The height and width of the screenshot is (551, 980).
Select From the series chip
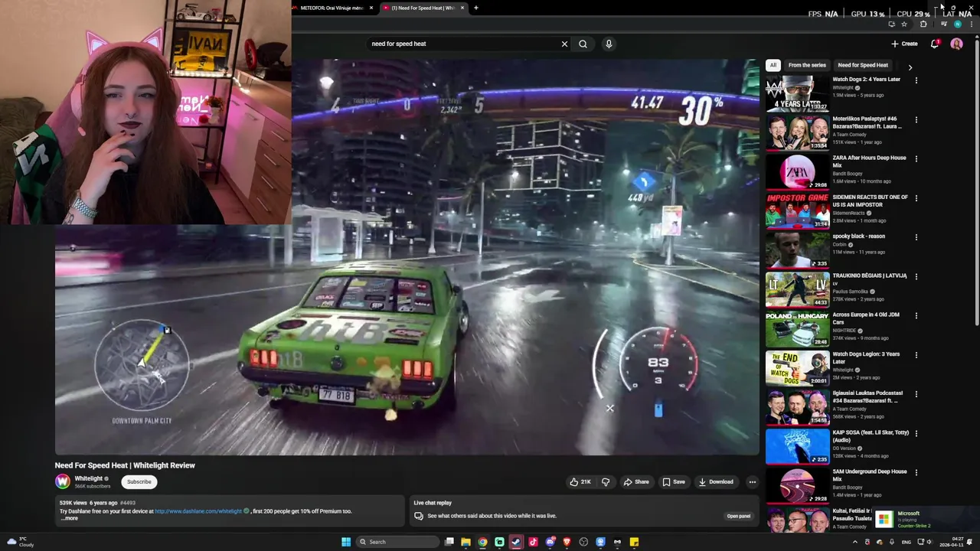coord(807,65)
